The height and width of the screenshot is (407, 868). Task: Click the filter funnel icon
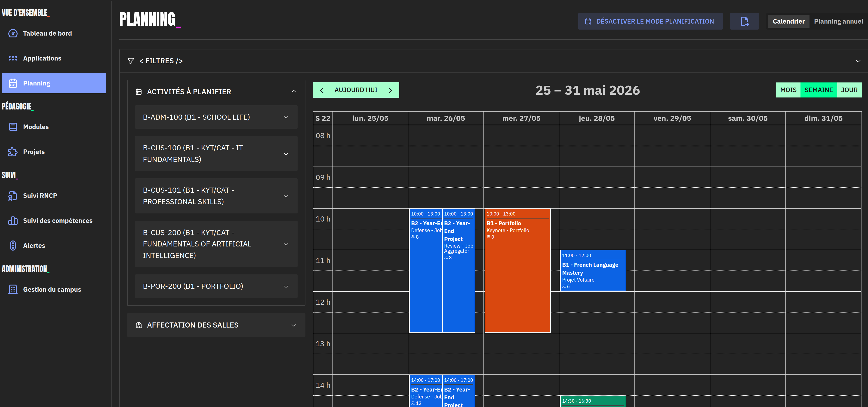pos(131,61)
